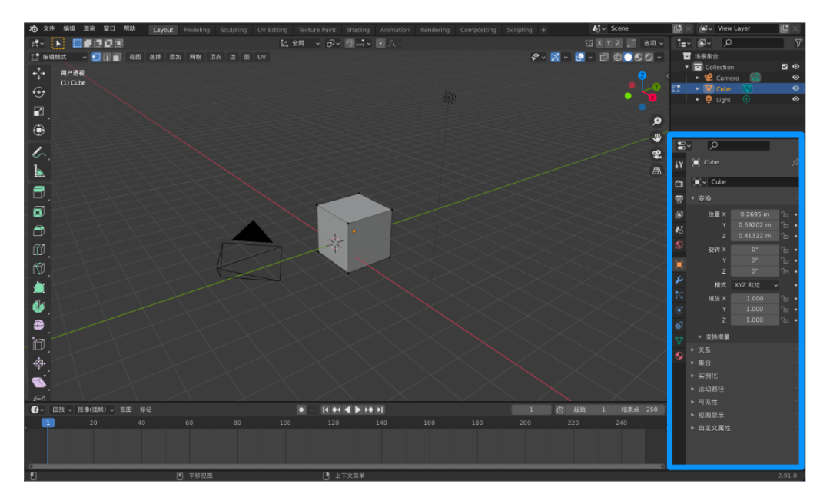Image resolution: width=830 pixels, height=504 pixels.
Task: Select the Shear tool
Action: click(38, 383)
